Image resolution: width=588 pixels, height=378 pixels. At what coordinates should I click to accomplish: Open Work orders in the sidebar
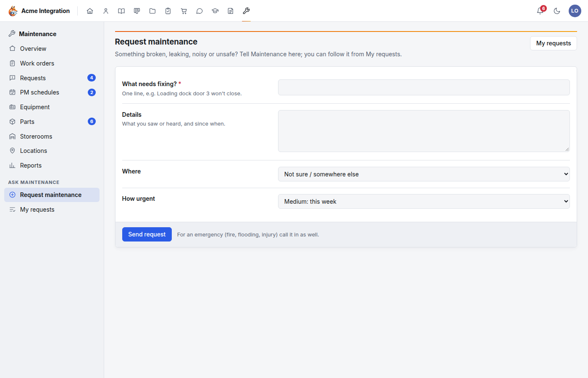point(52,63)
